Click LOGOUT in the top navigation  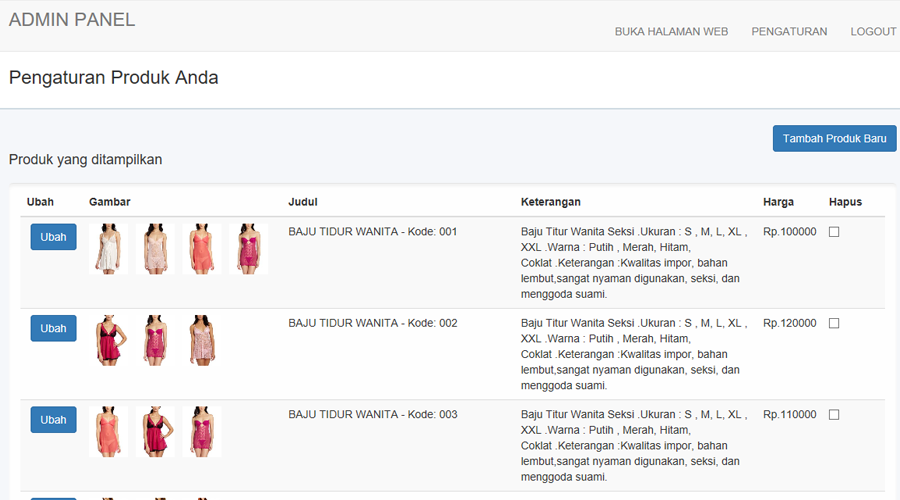point(873,32)
